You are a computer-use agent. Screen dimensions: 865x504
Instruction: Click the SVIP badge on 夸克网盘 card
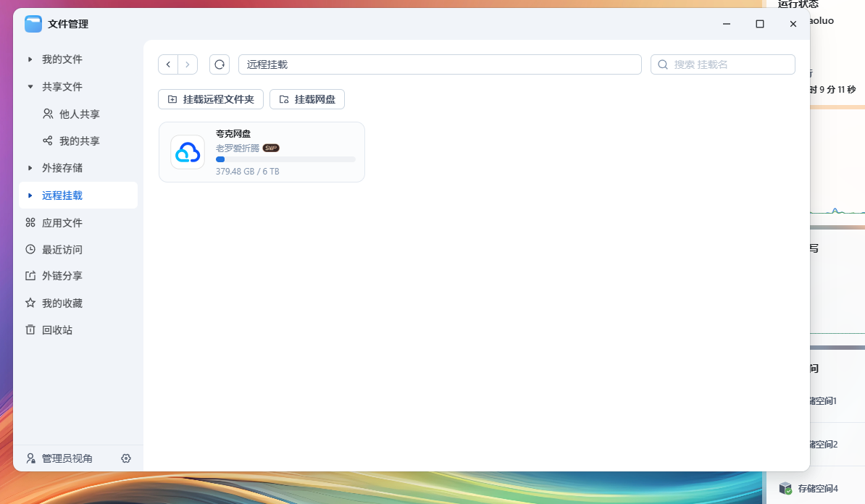click(x=271, y=148)
